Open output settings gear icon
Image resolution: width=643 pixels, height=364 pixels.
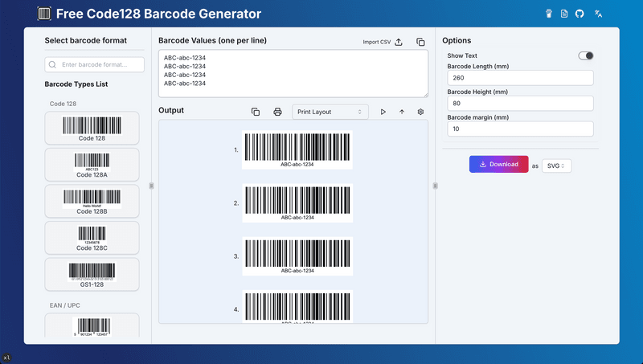pyautogui.click(x=420, y=112)
